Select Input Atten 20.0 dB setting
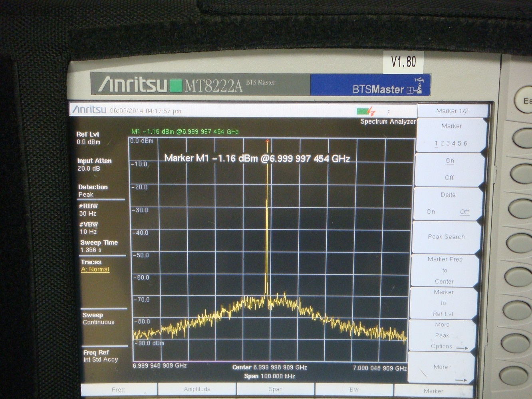This screenshot has height=399, width=532. [x=95, y=165]
